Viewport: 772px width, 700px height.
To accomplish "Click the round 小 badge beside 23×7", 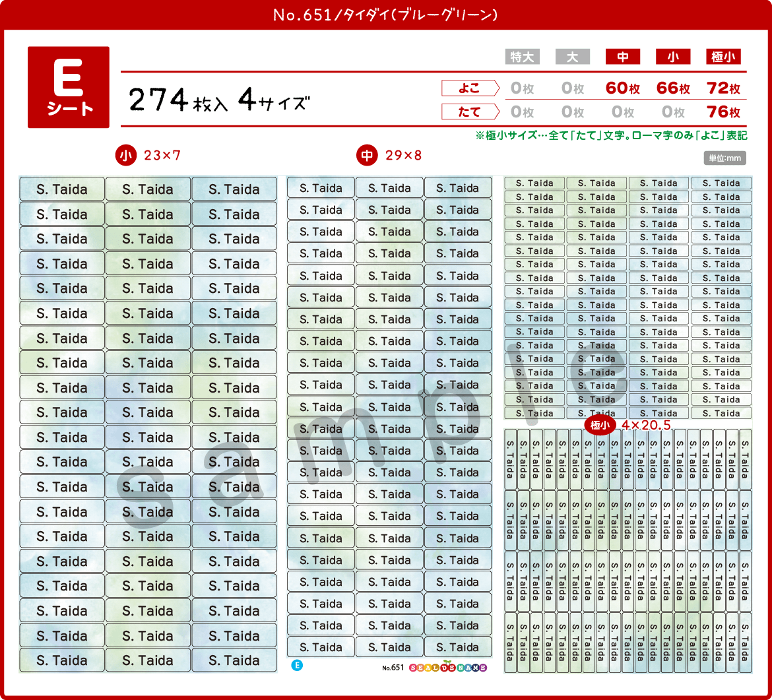I will (126, 156).
